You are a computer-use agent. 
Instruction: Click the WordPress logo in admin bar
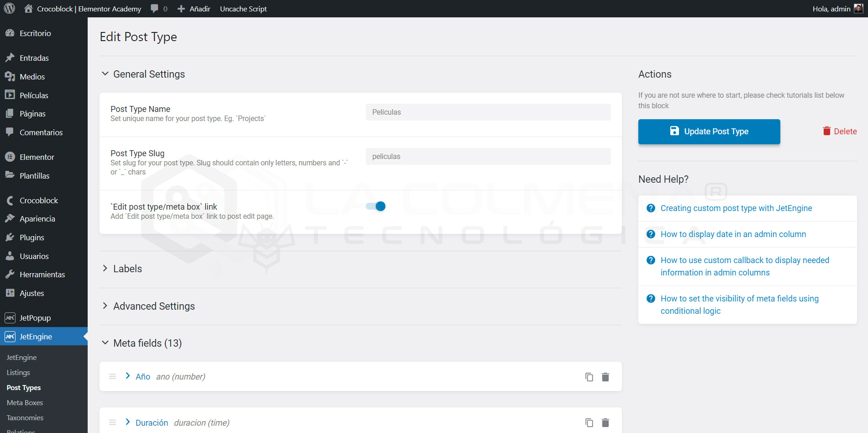(x=10, y=8)
